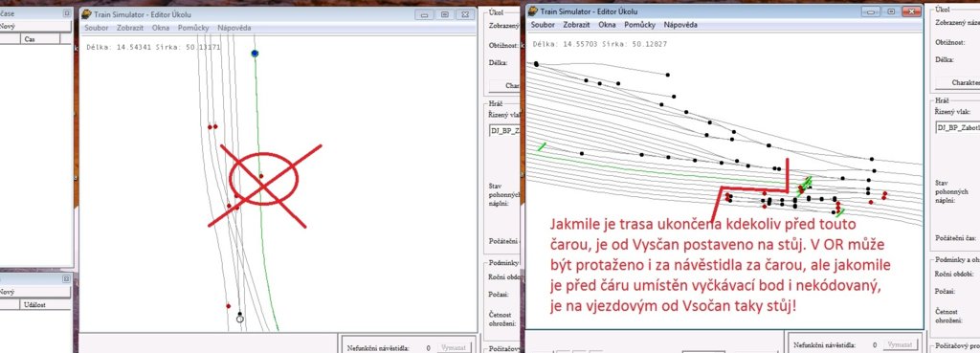980x353 pixels.
Task: Select the blue route start point on map
Action: click(255, 54)
